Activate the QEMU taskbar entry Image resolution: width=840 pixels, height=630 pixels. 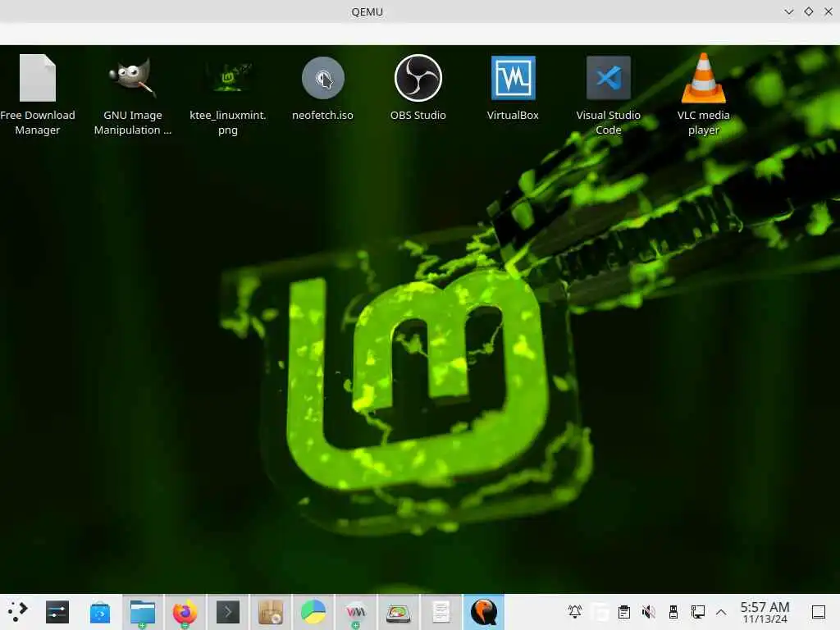point(484,612)
